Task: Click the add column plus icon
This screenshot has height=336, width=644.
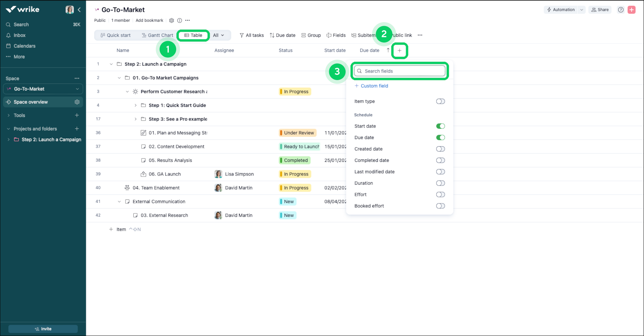Action: click(400, 50)
